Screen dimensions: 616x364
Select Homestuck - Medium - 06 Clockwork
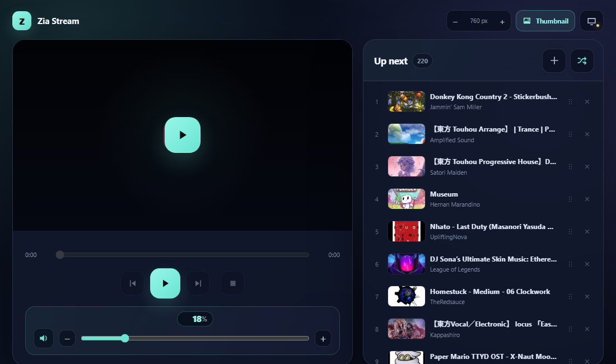pyautogui.click(x=490, y=291)
